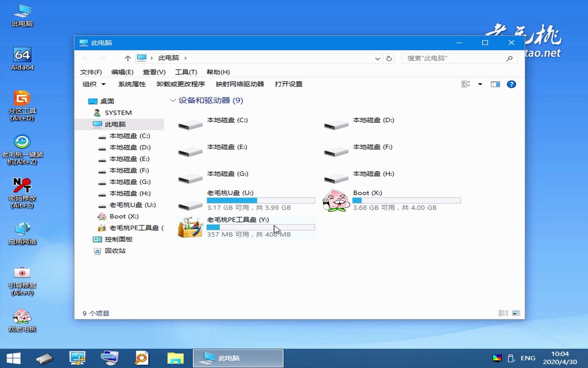
Task: Launch Aida64 from the desktop
Action: (x=22, y=59)
